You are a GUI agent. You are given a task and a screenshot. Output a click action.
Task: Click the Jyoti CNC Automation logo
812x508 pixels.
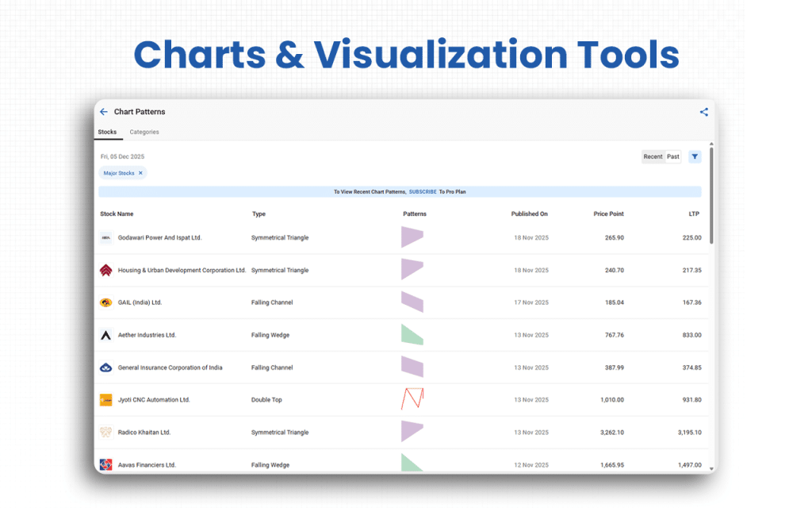click(x=105, y=399)
